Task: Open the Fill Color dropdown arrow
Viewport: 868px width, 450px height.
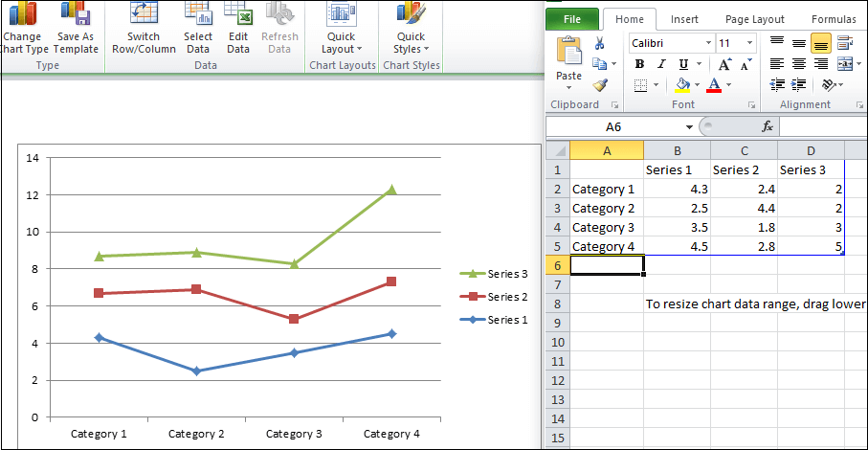Action: tap(697, 85)
